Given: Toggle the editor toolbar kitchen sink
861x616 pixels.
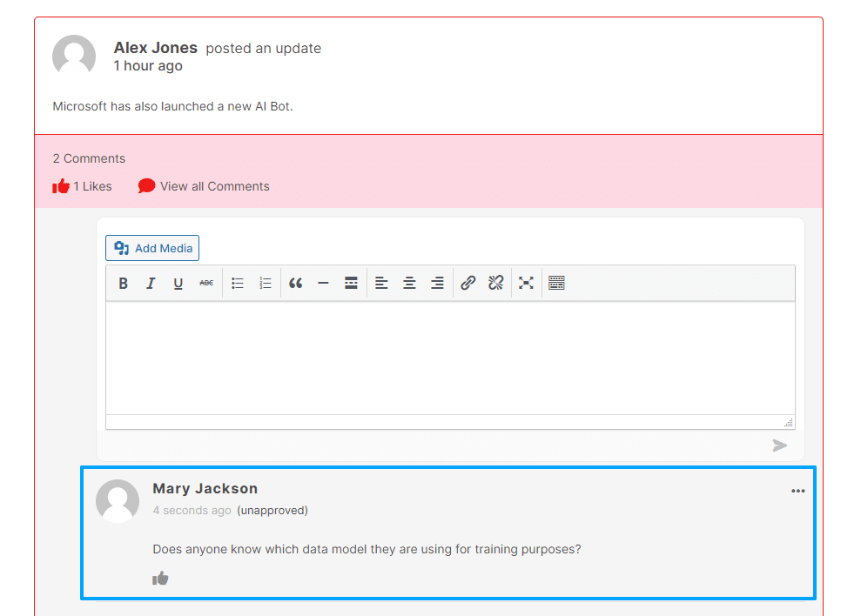Looking at the screenshot, I should tap(556, 284).
